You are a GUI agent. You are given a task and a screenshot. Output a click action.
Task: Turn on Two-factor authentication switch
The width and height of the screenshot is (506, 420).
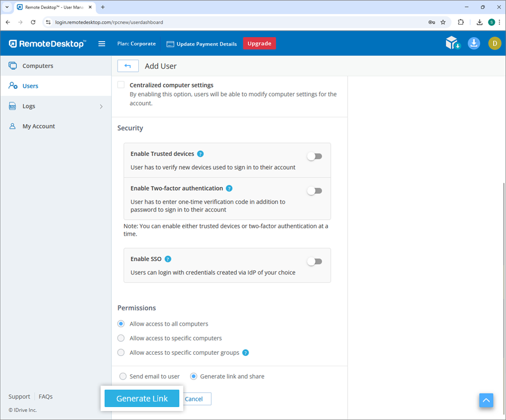314,191
